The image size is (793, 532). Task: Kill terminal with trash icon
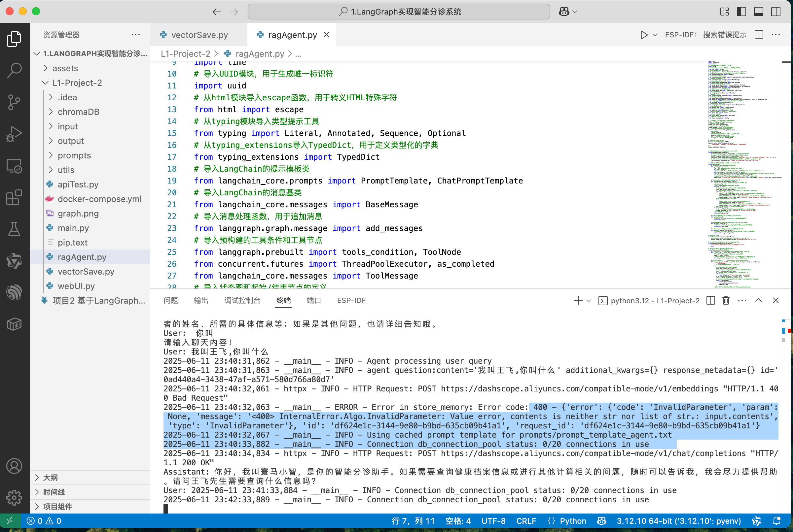[726, 300]
